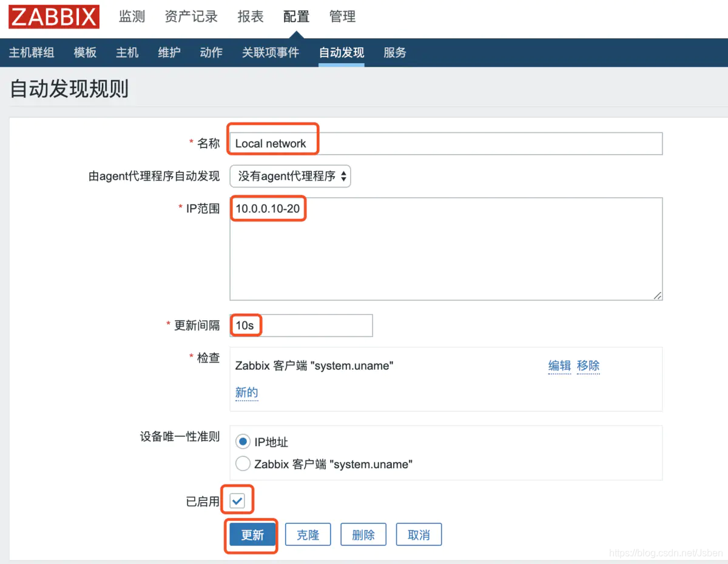Click 新的 link to add a check
This screenshot has width=728, height=564.
[x=246, y=392]
